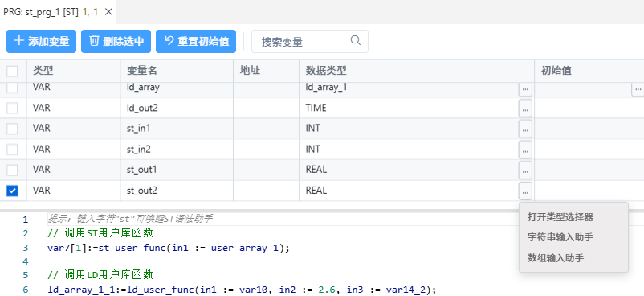Click the 变量名 column header
The image size is (644, 296).
point(177,71)
